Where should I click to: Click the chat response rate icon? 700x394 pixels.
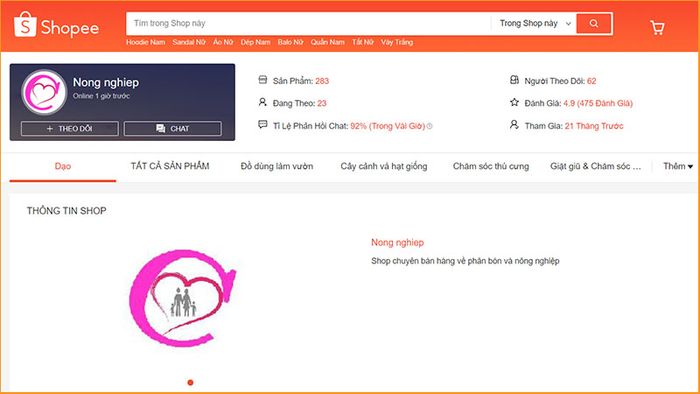tap(262, 124)
